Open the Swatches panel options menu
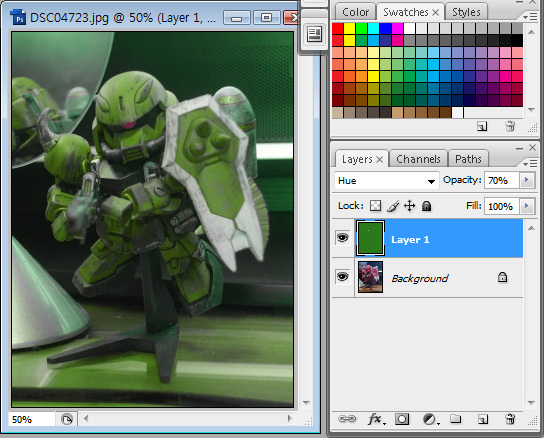This screenshot has height=438, width=544. (529, 17)
